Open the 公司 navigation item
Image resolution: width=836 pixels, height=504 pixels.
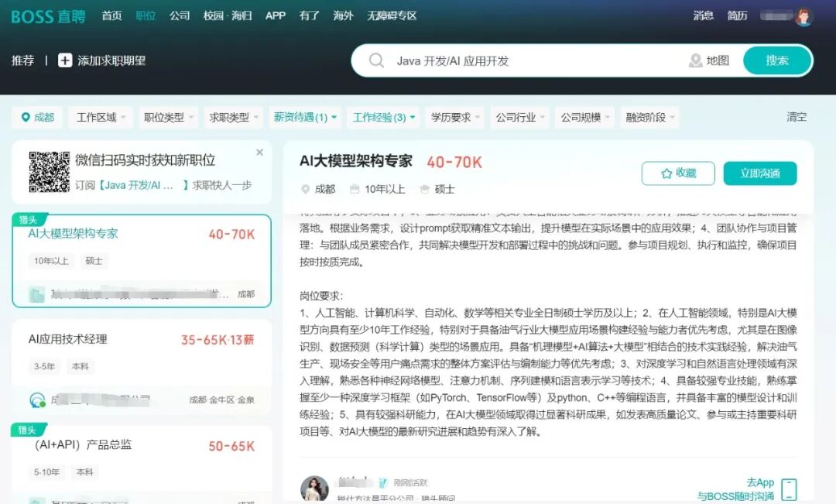click(x=180, y=16)
